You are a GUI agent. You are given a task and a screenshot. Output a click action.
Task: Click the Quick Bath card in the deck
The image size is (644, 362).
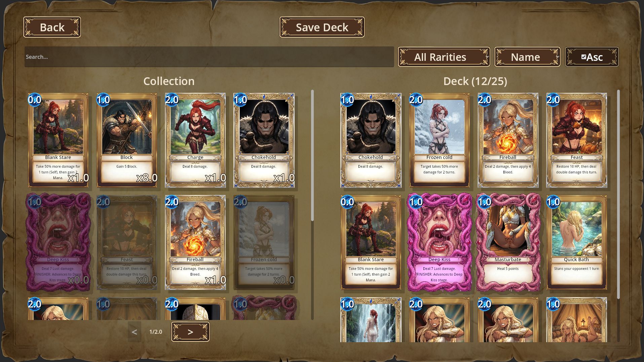(x=576, y=242)
